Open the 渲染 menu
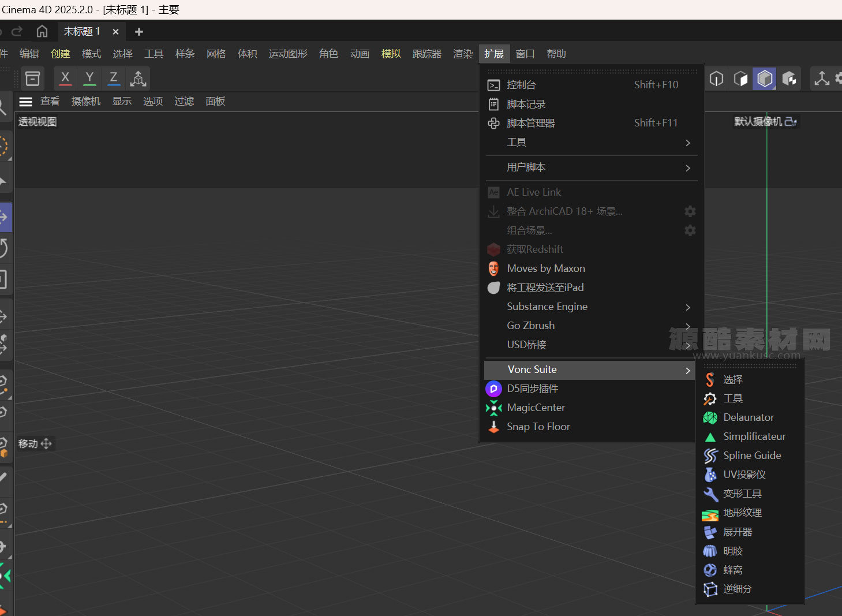 click(462, 53)
